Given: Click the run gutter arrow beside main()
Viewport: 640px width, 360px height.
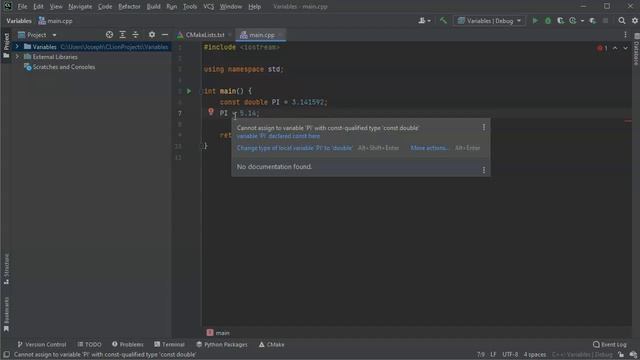Looking at the screenshot, I should coord(189,91).
